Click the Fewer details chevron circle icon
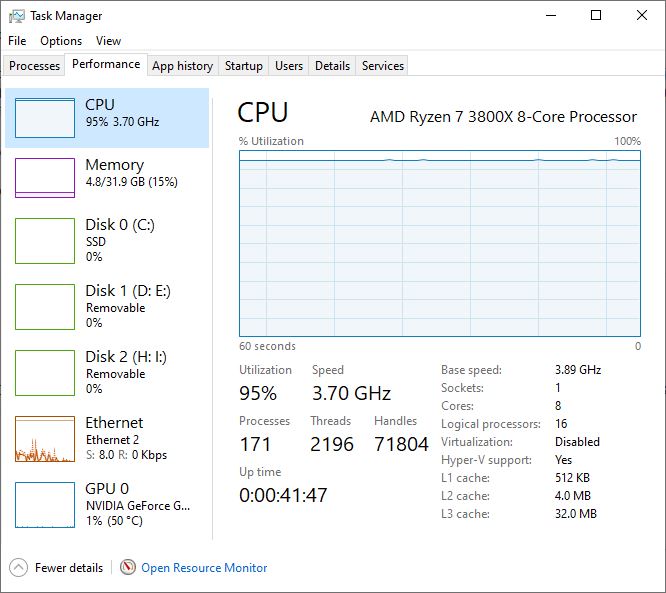This screenshot has width=666, height=593. 18,568
